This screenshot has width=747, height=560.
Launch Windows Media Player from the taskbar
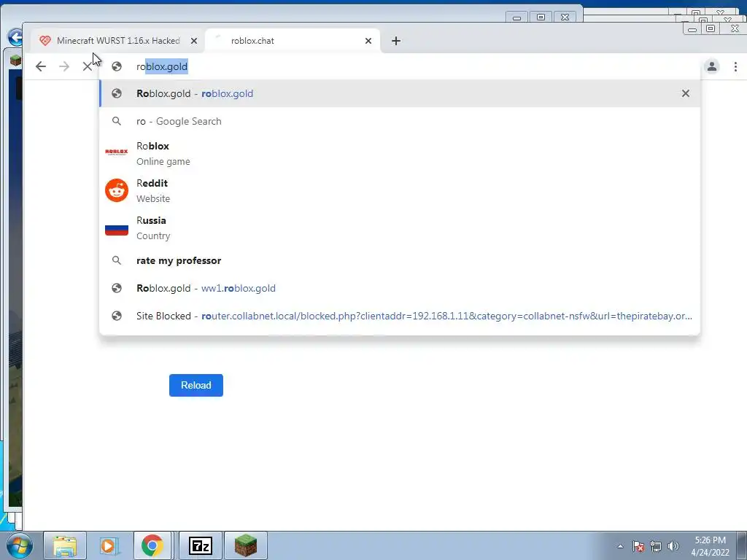tap(108, 545)
